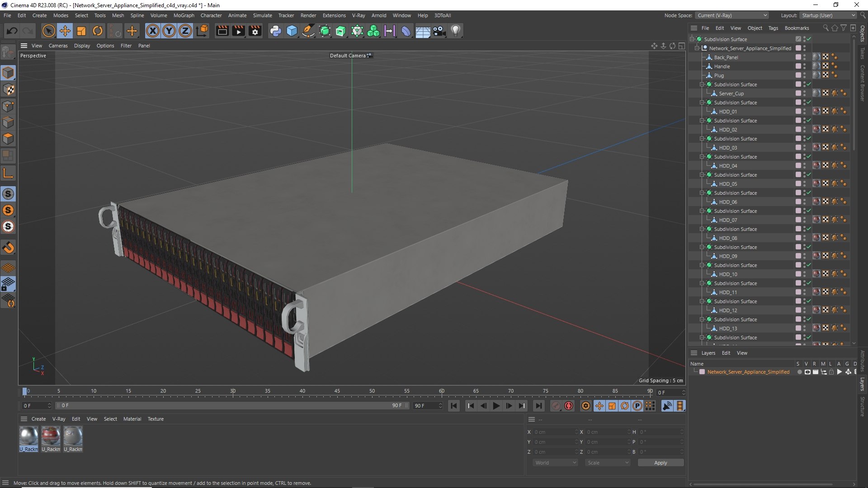Collapse the Network_Server_Appliance_Simplified tree node
868x488 pixels.
(697, 48)
